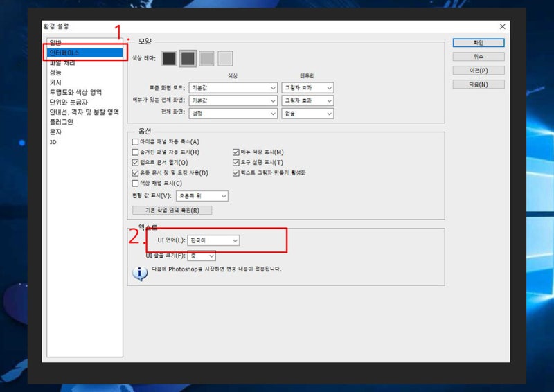The width and height of the screenshot is (554, 392).
Task: Uncheck 도구 설명 표시(T) checkbox
Action: point(236,163)
